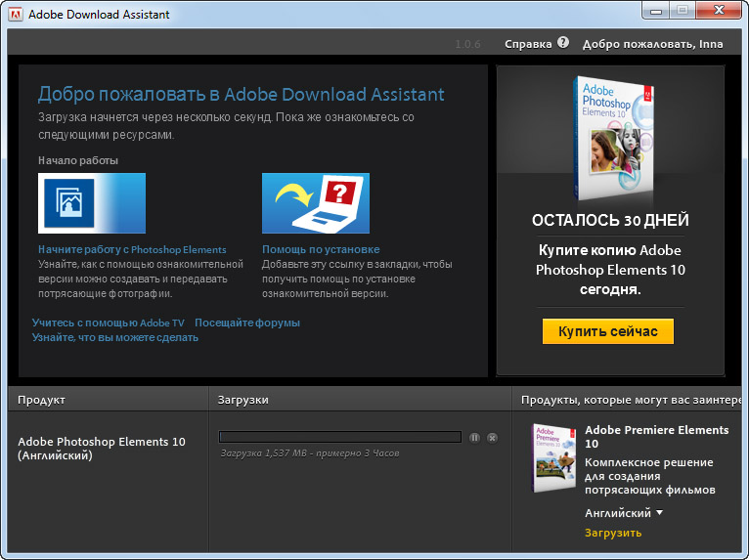Click Добро пожаловать, Inna account text
Screen dimensions: 749x560
652,44
